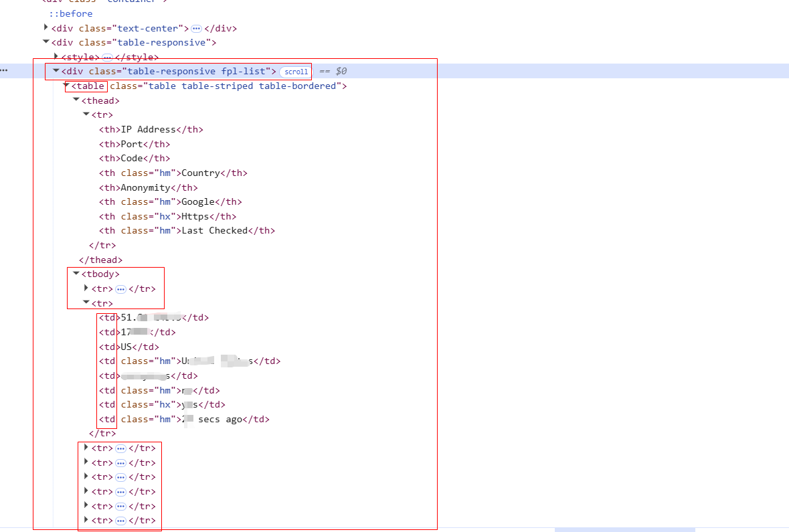Click the text-center class value
This screenshot has height=532, width=789.
point(147,28)
